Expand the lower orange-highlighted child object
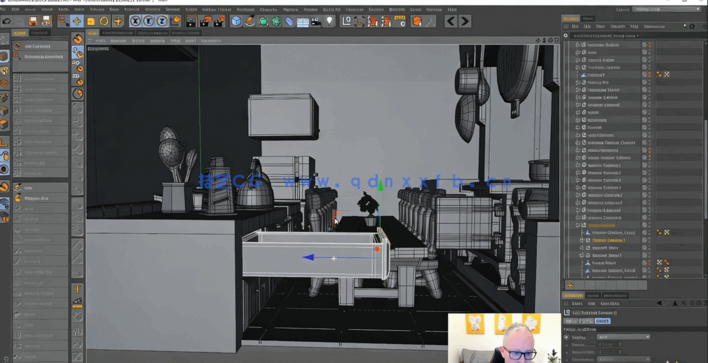The image size is (708, 363). 582,240
